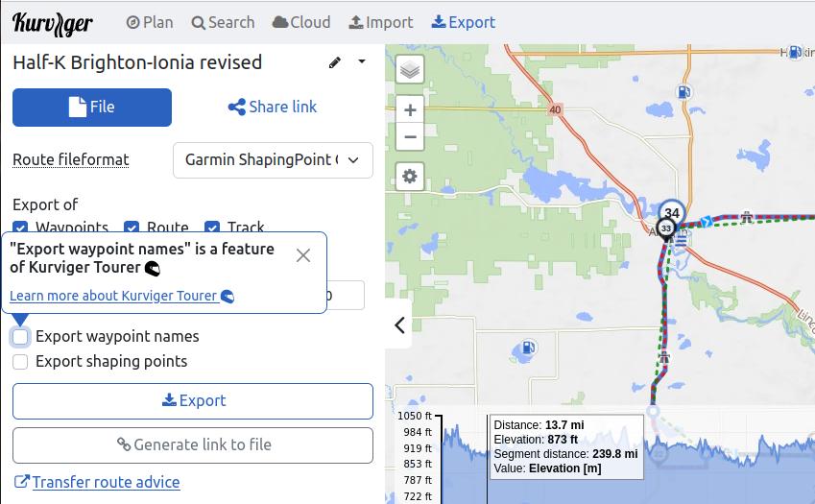
Task: Zoom out on the map
Action: pos(410,136)
